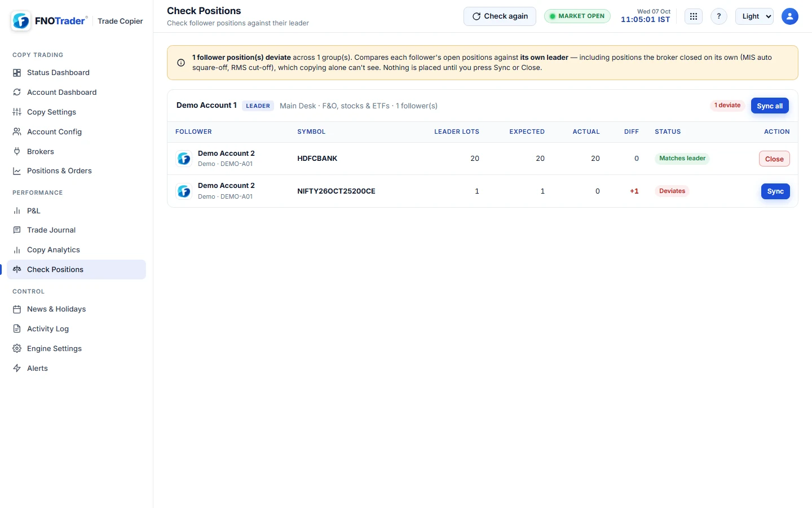
Task: Click the ACTUAL column header
Action: coord(586,132)
